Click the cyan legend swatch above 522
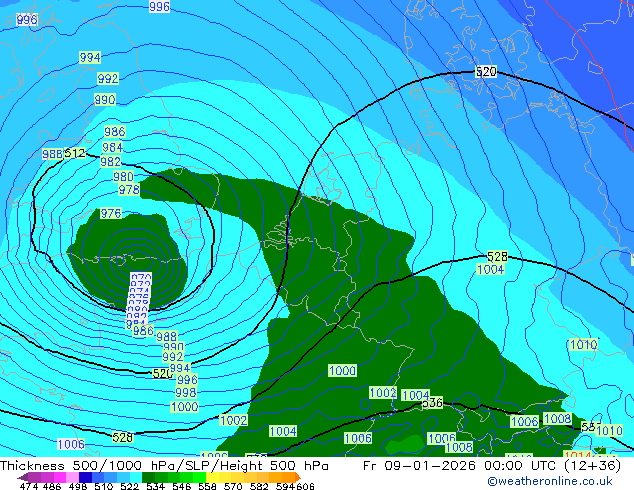 click(136, 477)
